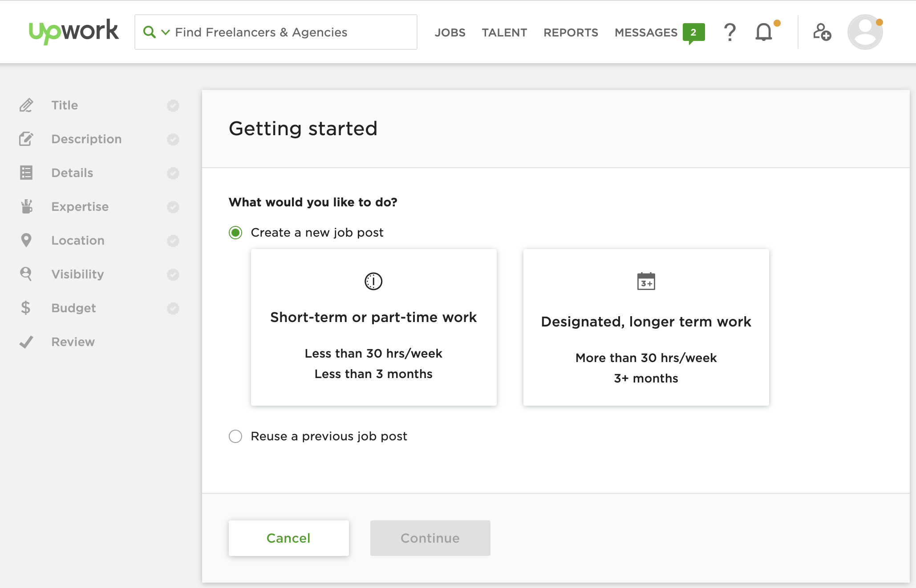This screenshot has height=588, width=916.
Task: Open the profile avatar menu
Action: 865,32
